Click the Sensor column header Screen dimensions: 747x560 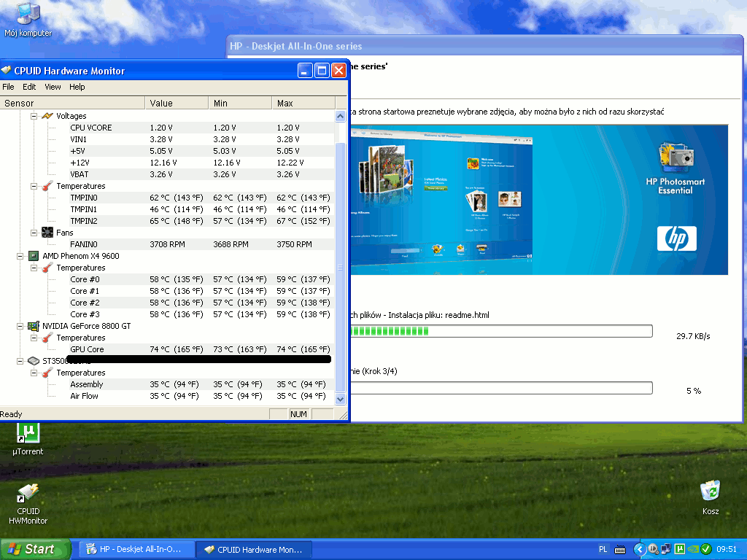(x=72, y=103)
